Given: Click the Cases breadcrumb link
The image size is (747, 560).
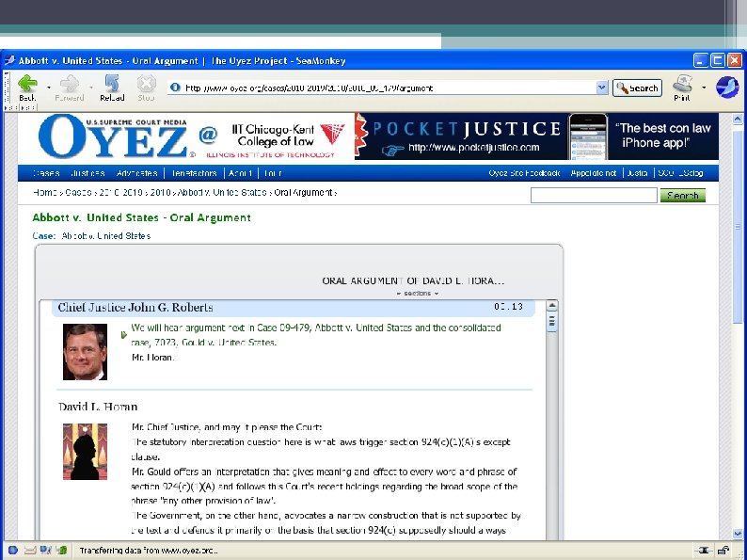Looking at the screenshot, I should [x=78, y=193].
